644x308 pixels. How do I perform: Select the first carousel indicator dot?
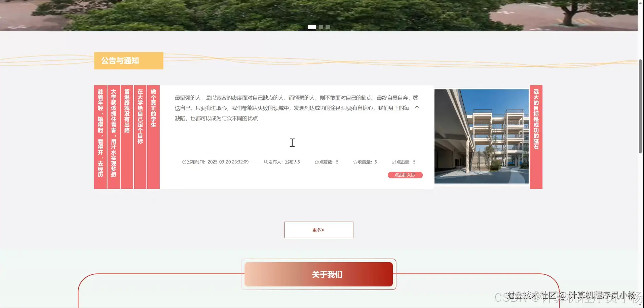point(312,27)
